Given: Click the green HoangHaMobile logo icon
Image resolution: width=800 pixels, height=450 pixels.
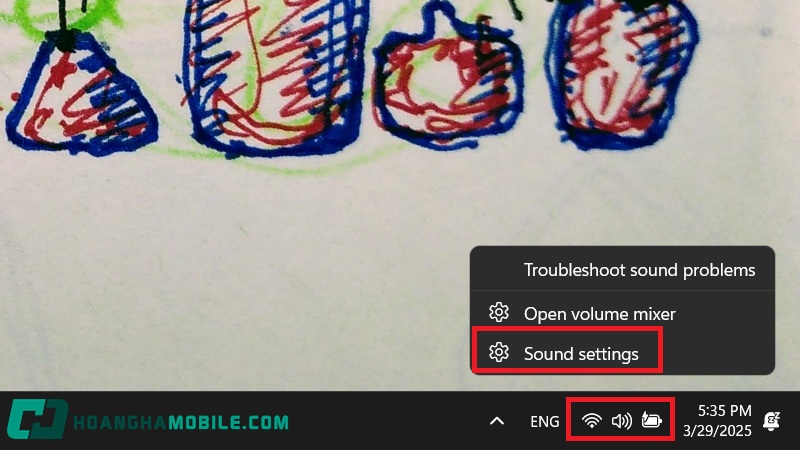Looking at the screenshot, I should 37,419.
